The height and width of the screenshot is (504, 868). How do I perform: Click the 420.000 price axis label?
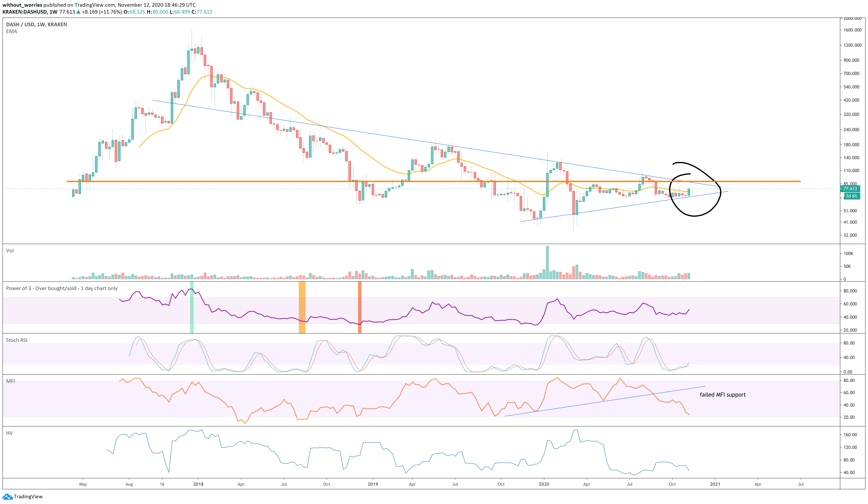tap(851, 100)
